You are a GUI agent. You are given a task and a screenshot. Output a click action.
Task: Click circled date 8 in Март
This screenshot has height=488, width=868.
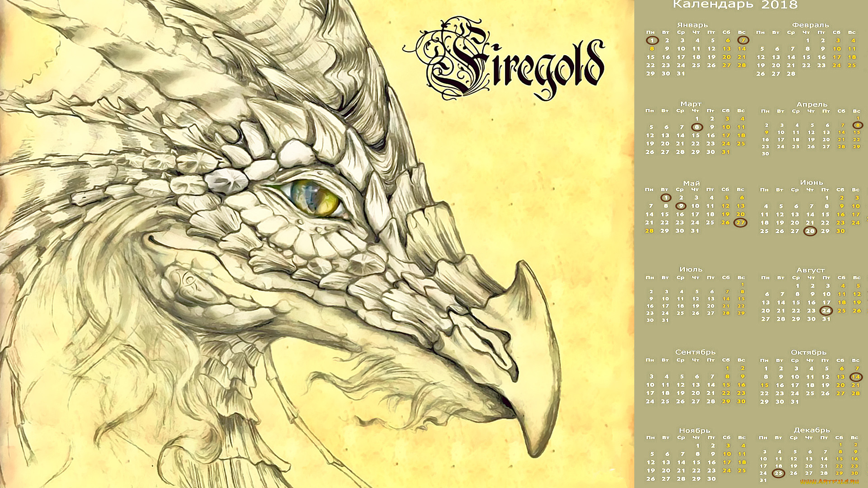697,127
